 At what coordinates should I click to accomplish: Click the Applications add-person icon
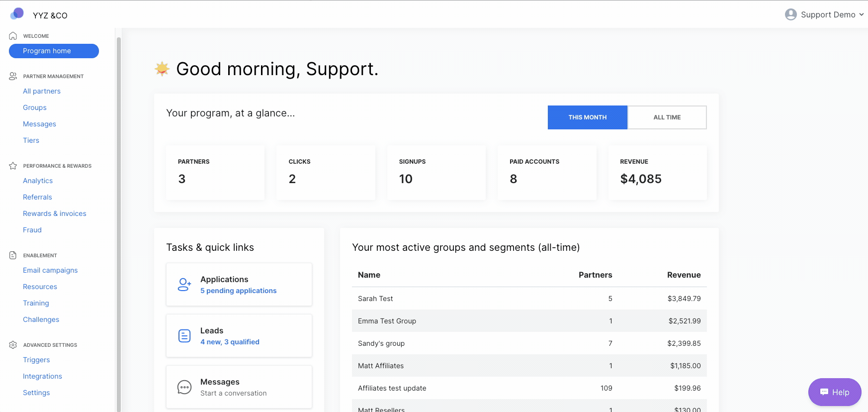tap(184, 285)
